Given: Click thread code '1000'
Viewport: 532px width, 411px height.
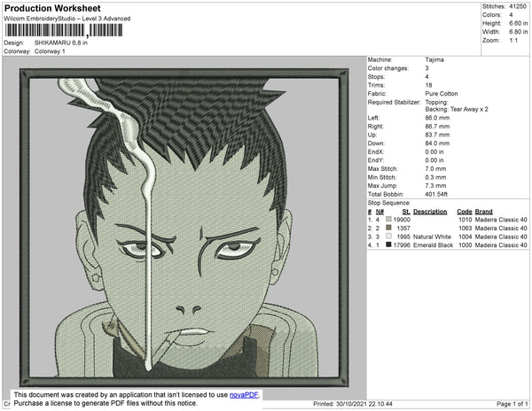Looking at the screenshot, I should click(x=465, y=245).
